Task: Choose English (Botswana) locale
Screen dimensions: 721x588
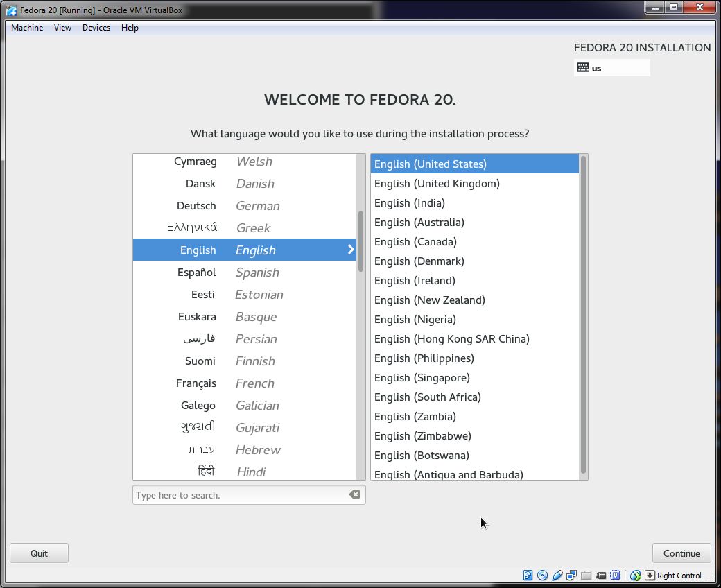Action: coord(474,455)
